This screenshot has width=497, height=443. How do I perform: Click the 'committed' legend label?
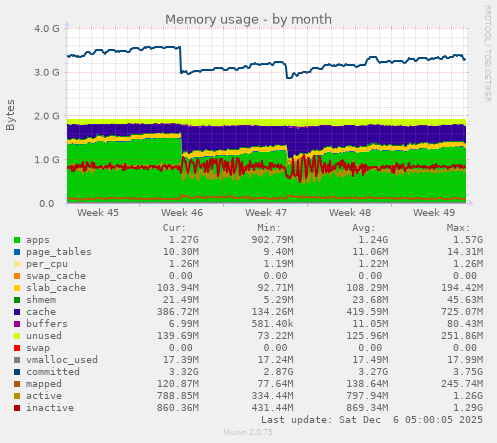click(x=53, y=372)
